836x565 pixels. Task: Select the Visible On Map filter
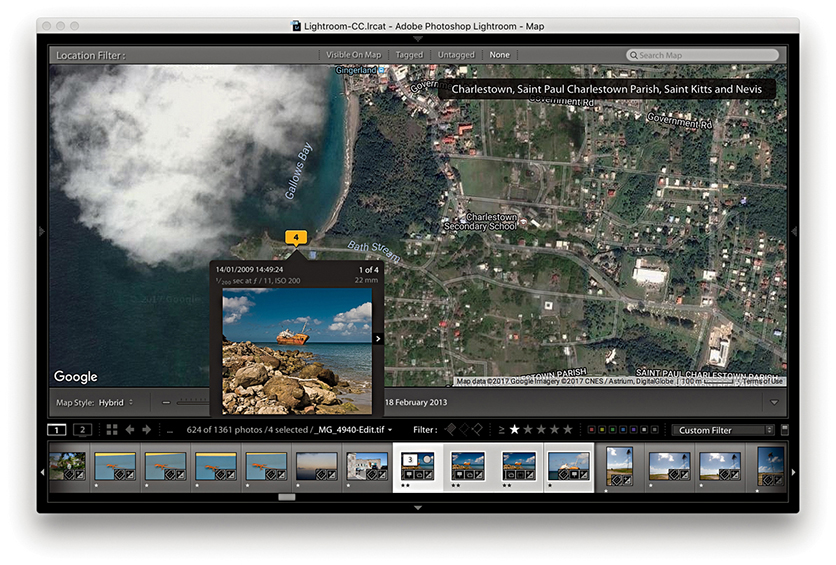(x=354, y=55)
